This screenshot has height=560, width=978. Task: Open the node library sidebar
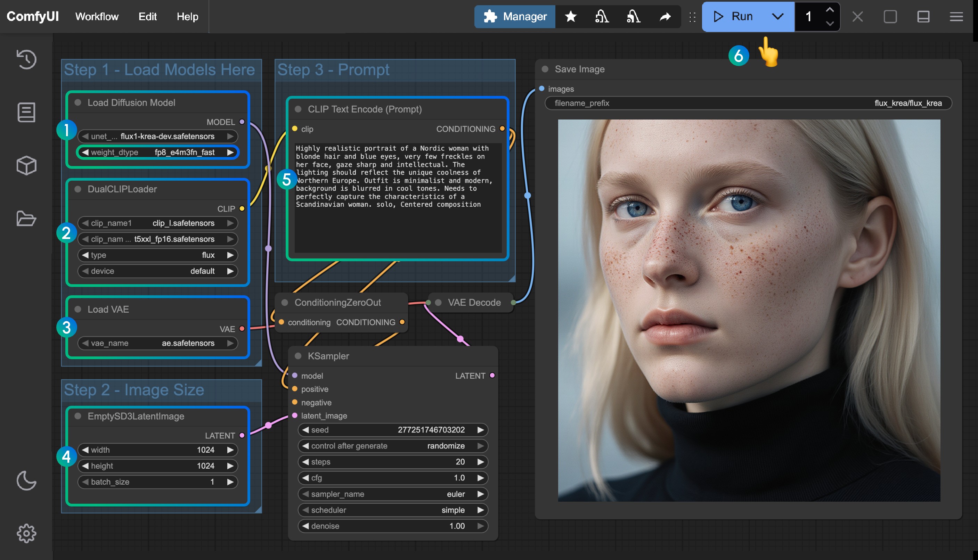click(26, 112)
